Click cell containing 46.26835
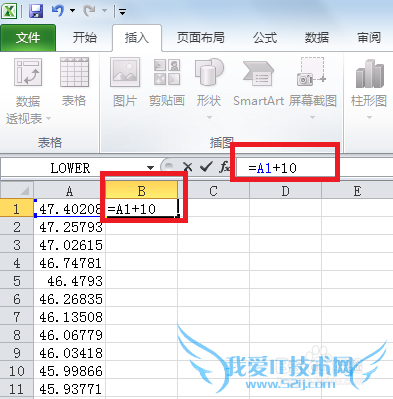Image resolution: width=393 pixels, height=399 pixels. coord(69,299)
